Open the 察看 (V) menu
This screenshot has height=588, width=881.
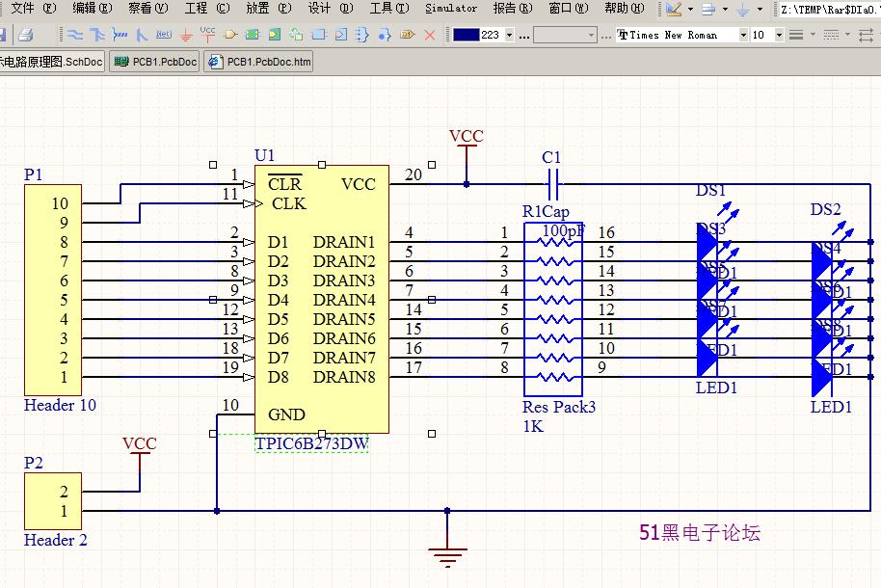point(147,9)
